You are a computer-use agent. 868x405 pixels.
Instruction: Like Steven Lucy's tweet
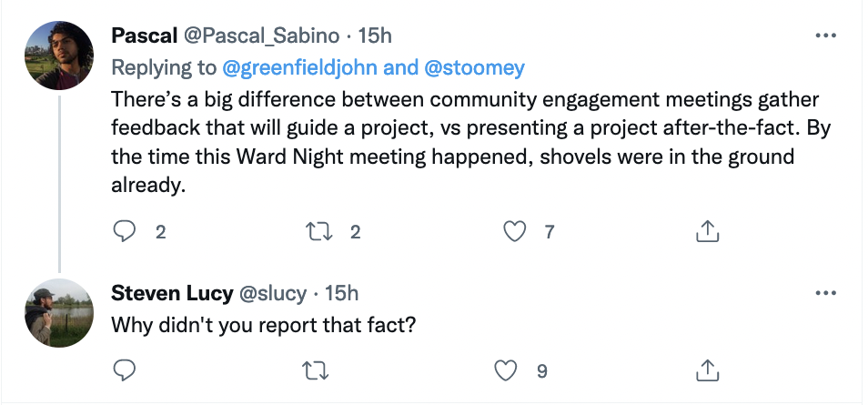pyautogui.click(x=507, y=370)
